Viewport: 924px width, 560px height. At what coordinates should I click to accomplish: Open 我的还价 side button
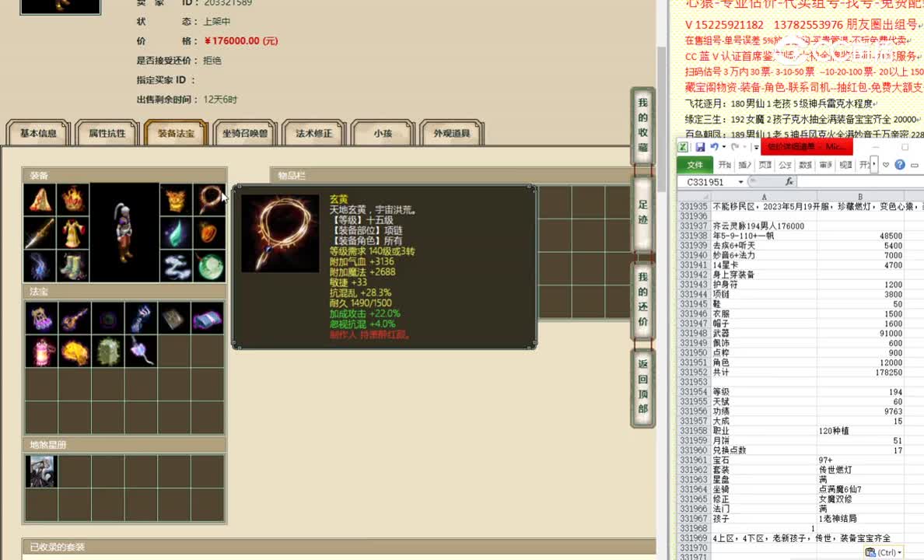(x=643, y=299)
